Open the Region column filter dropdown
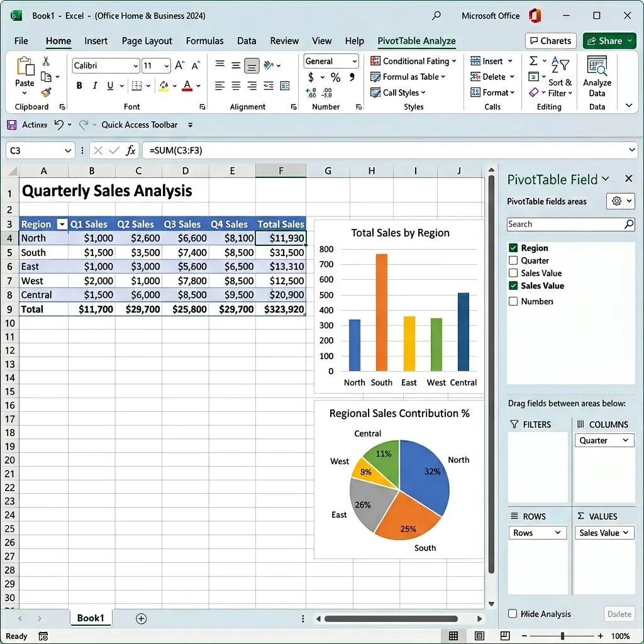 pyautogui.click(x=62, y=225)
